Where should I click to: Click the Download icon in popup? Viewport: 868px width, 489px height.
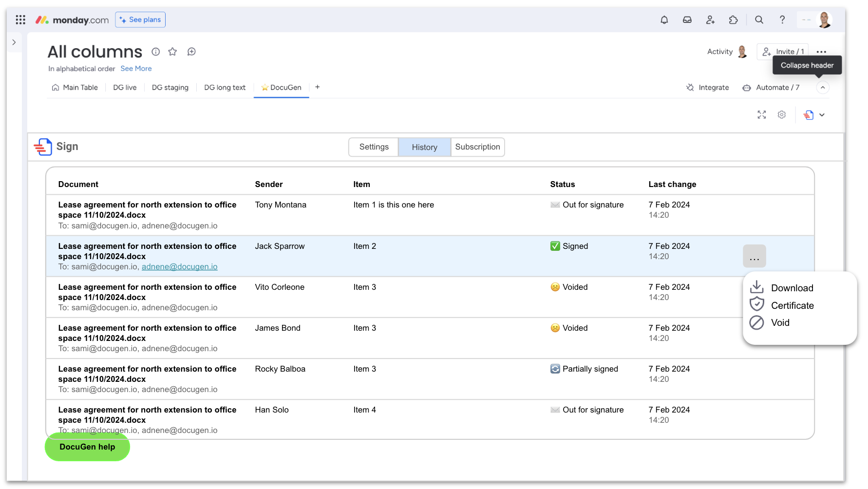tap(756, 287)
